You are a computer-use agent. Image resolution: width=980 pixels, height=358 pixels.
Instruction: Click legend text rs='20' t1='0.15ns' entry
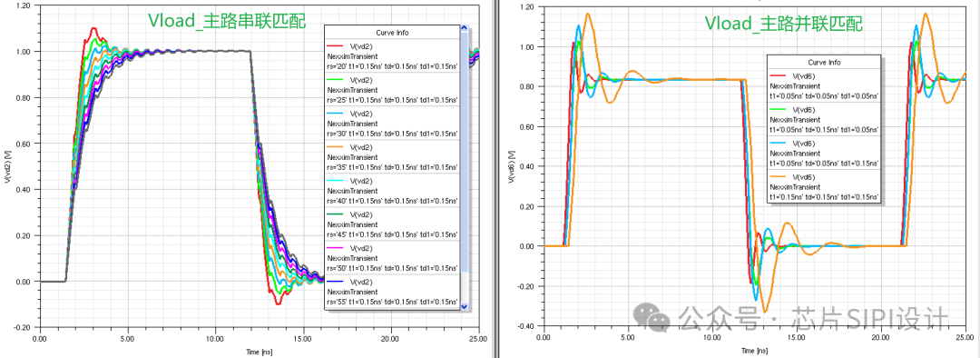393,65
